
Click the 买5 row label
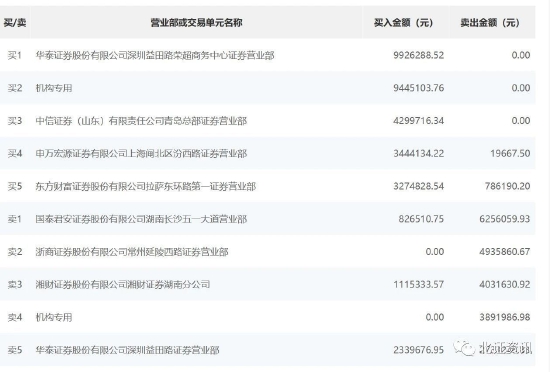(x=15, y=186)
